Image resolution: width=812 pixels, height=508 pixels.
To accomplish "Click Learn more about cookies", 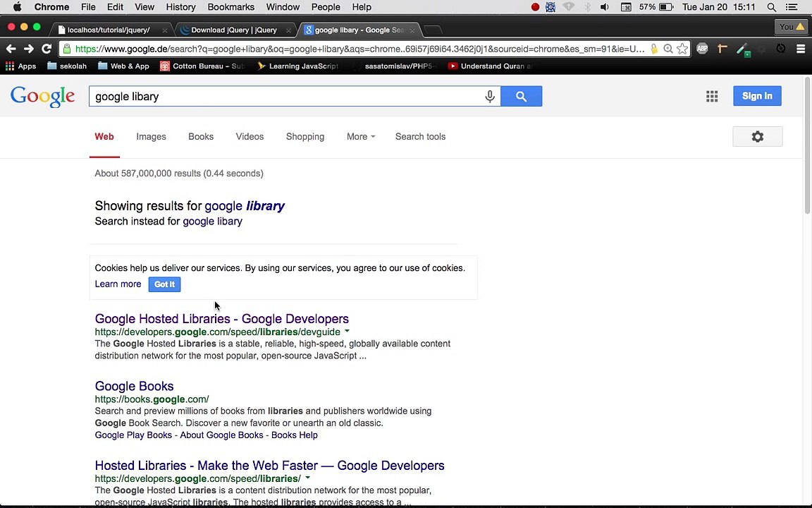I will [x=118, y=284].
